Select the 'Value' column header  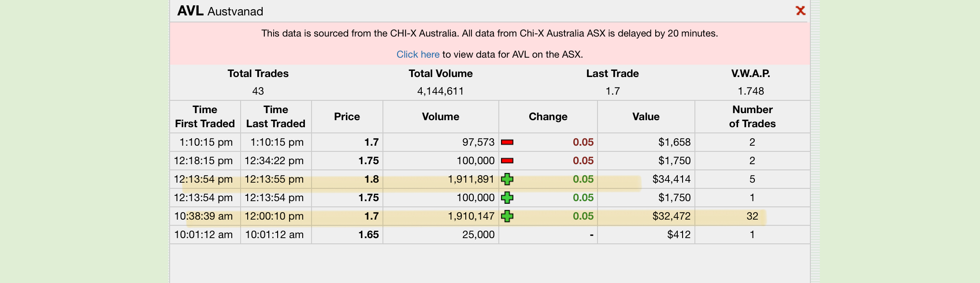tap(646, 117)
